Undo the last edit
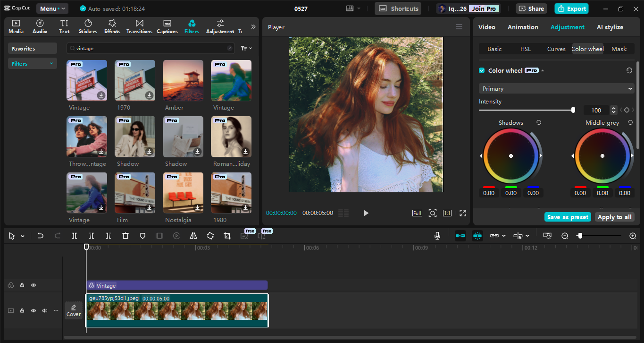The image size is (644, 343). (40, 235)
